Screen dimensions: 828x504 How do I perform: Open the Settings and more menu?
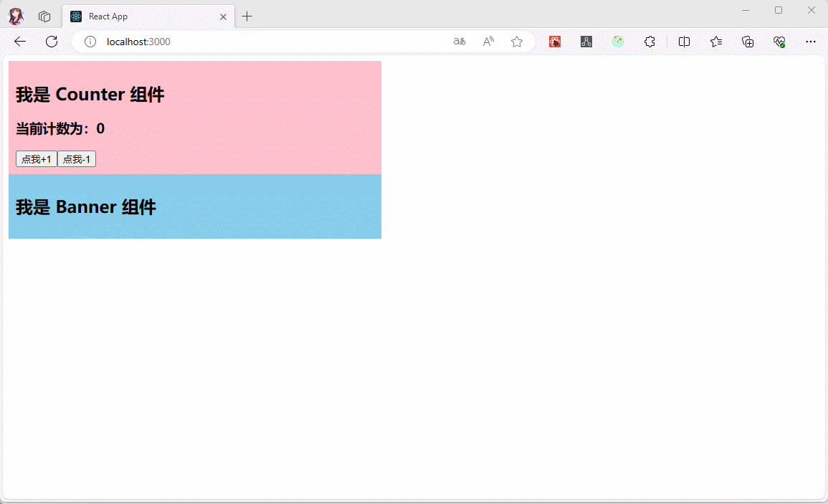tap(811, 42)
